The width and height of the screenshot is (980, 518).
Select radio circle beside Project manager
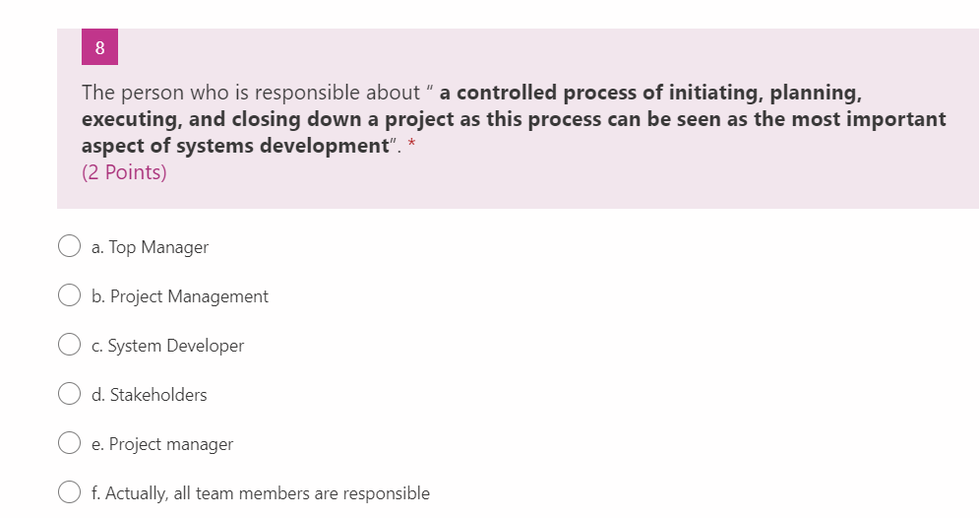point(69,443)
